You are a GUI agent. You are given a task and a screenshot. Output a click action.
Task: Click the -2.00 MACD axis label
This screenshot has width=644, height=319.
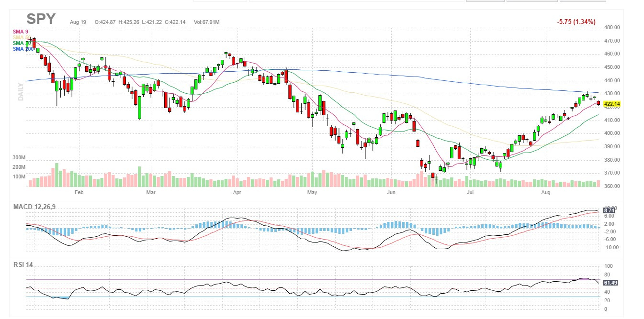pos(610,231)
